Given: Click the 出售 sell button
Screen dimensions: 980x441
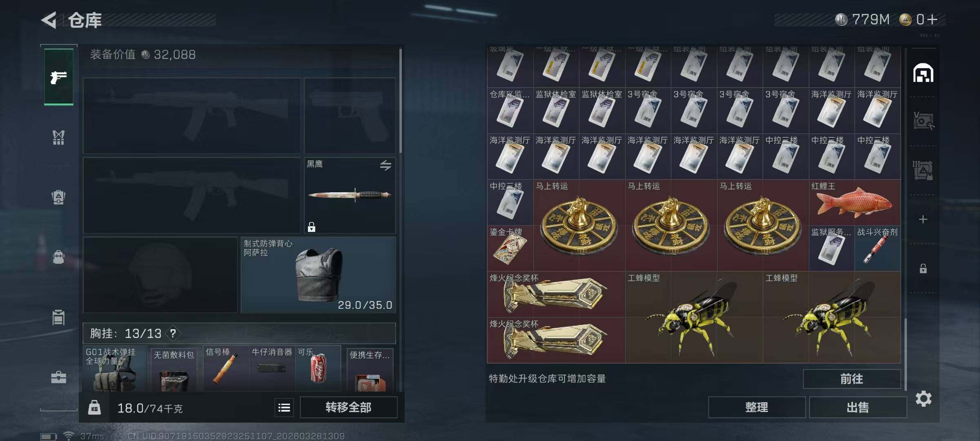Looking at the screenshot, I should coord(857,407).
